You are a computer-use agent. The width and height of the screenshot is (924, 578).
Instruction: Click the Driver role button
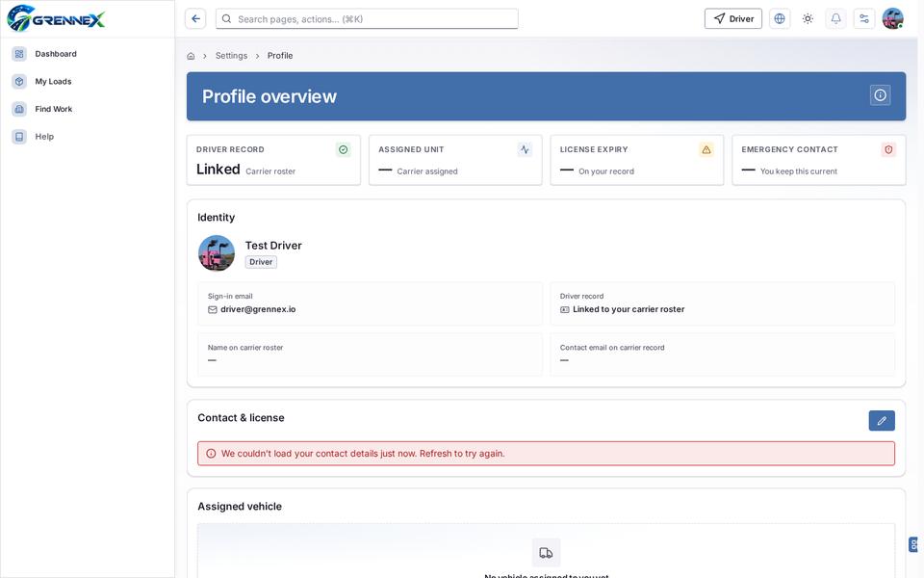point(733,19)
